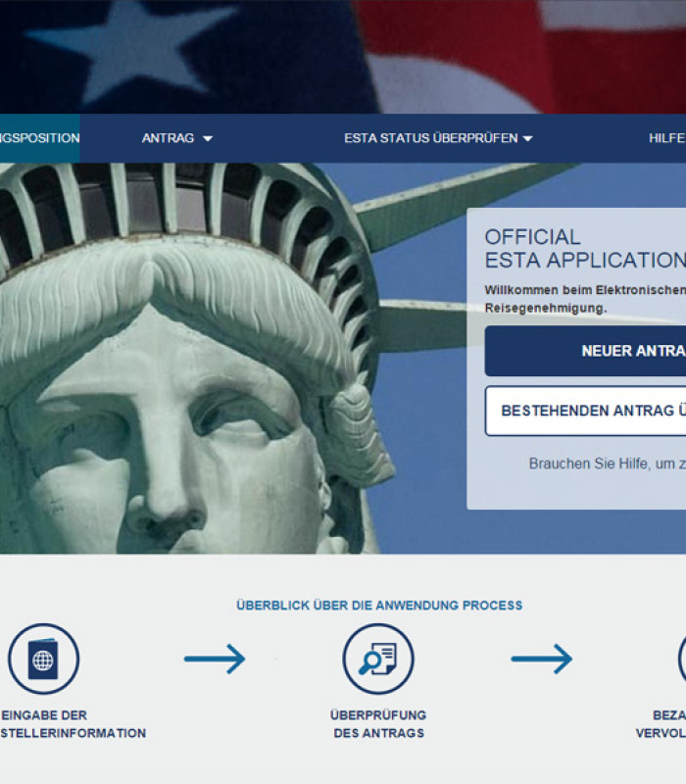The height and width of the screenshot is (784, 686).
Task: Click the 'Willkommen beim Elektronischen' welcome text
Action: point(585,299)
